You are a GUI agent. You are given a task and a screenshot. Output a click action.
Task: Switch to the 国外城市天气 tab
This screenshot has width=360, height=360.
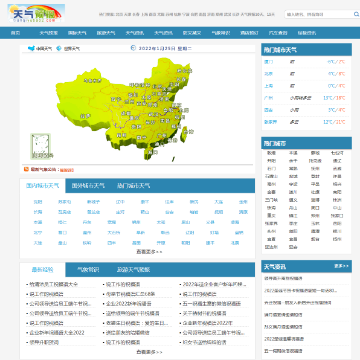click(x=88, y=186)
